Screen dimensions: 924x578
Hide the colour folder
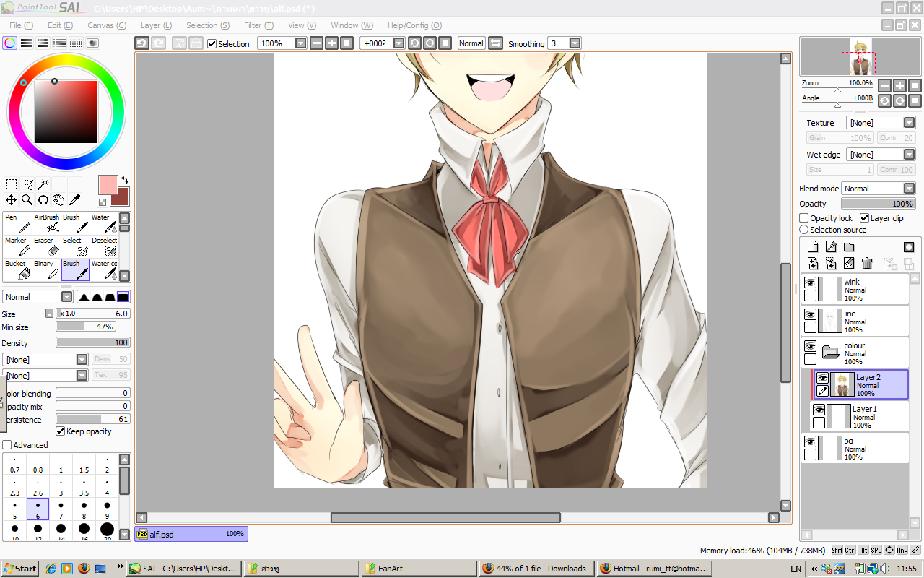coord(811,346)
